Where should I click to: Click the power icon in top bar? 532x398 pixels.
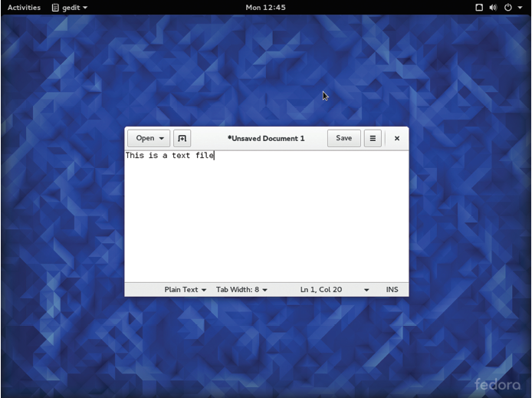click(x=508, y=8)
